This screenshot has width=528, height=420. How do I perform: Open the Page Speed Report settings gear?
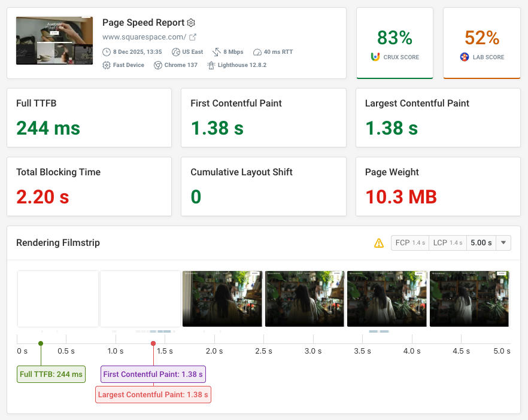pyautogui.click(x=191, y=23)
